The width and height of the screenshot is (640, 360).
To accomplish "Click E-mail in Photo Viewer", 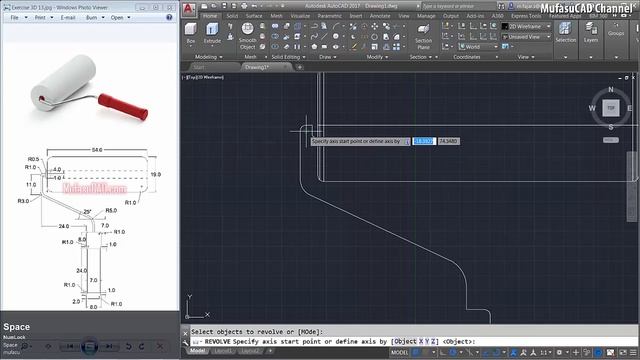I will point(68,18).
